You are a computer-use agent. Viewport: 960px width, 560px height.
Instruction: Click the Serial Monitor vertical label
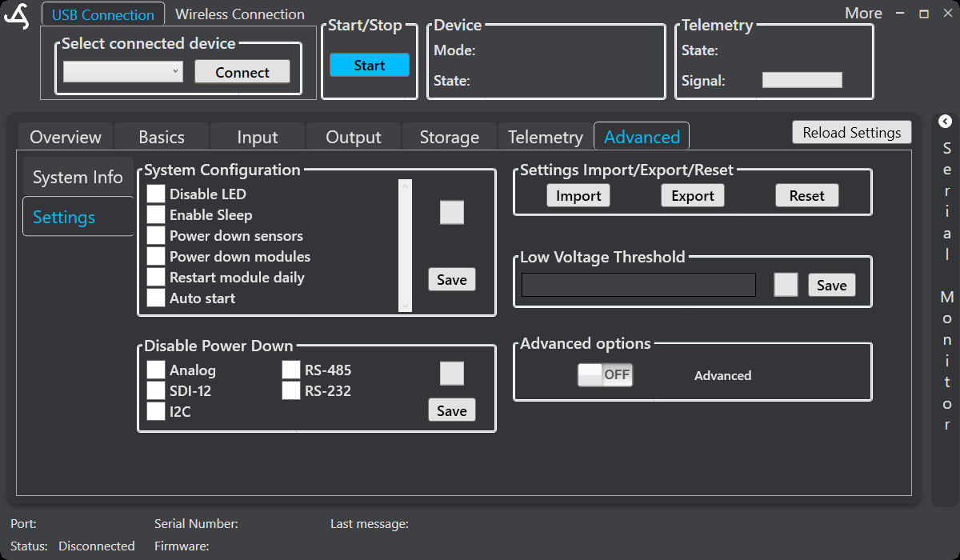pos(947,287)
